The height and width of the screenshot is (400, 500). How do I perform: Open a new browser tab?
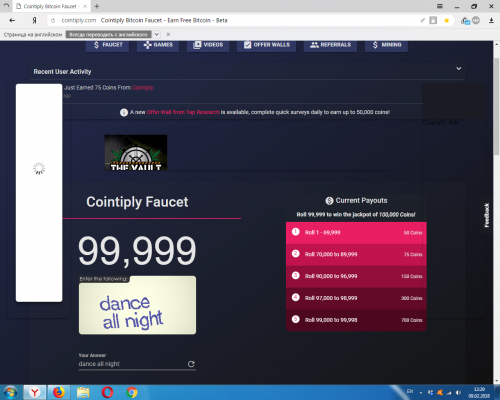pos(97,6)
